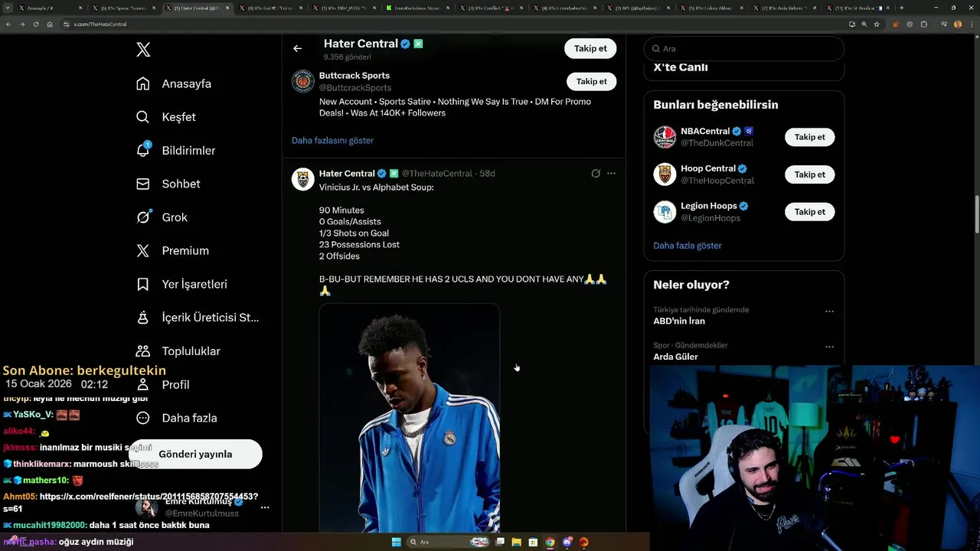The width and height of the screenshot is (980, 551).
Task: Open File Explorer from the taskbar
Action: click(x=516, y=542)
